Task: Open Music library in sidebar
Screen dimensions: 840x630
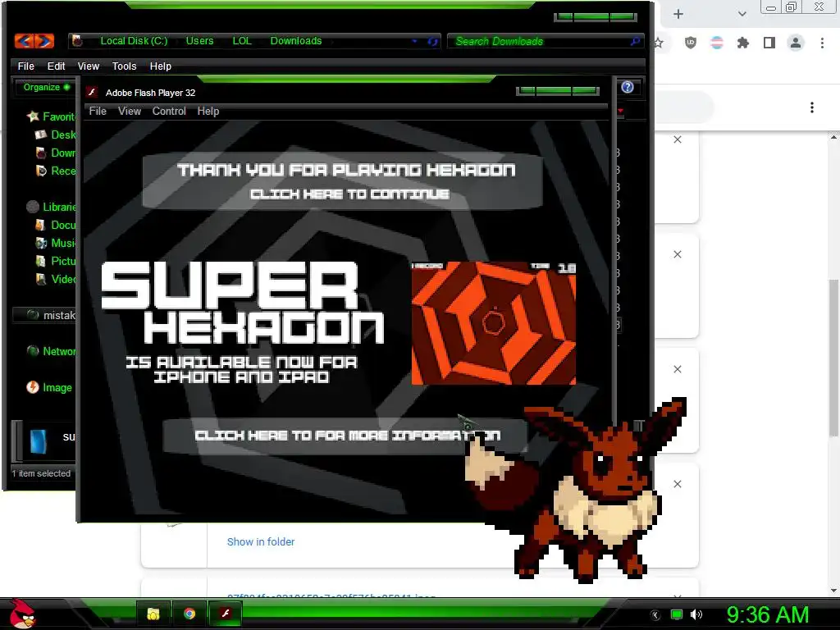Action: (x=57, y=243)
